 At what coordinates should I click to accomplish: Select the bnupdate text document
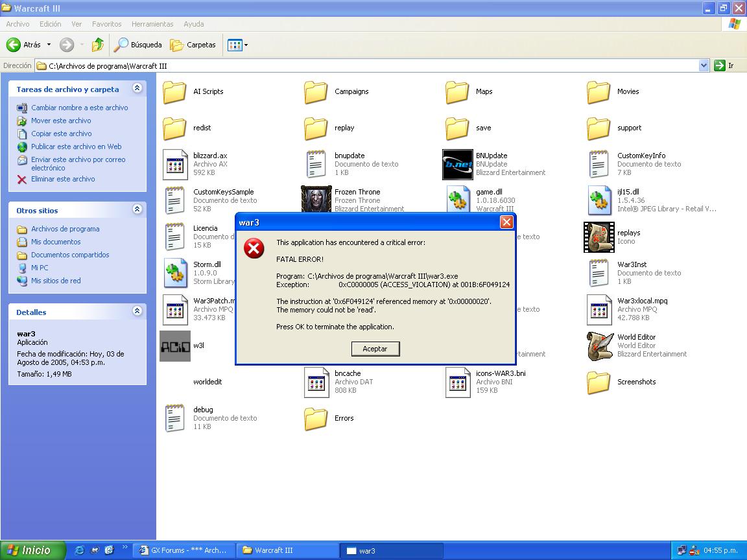tap(316, 164)
